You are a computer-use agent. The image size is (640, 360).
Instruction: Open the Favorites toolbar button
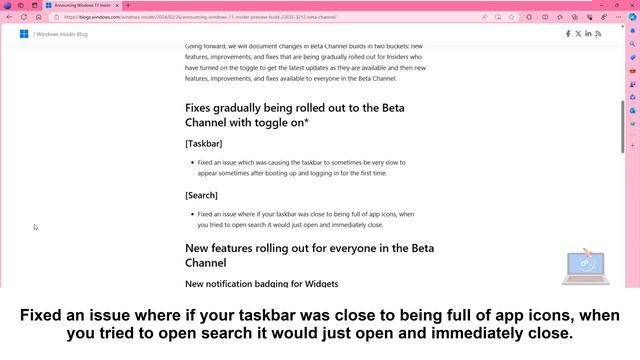(560, 17)
